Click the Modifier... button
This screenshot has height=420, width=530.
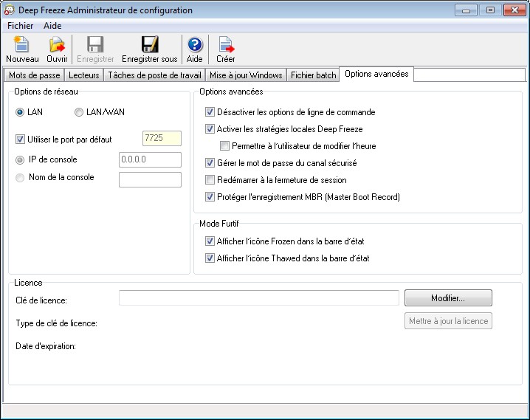[x=448, y=298]
